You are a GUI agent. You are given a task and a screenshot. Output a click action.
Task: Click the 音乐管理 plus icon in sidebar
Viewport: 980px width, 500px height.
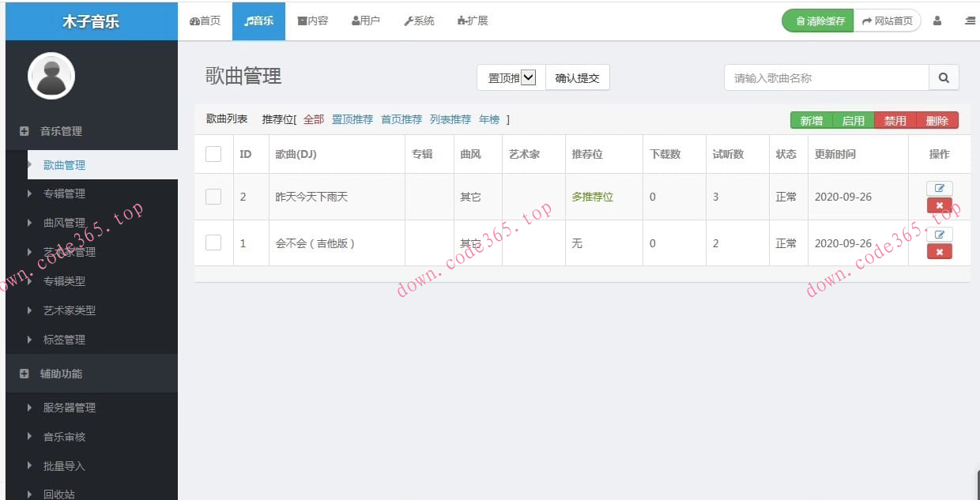(x=24, y=131)
